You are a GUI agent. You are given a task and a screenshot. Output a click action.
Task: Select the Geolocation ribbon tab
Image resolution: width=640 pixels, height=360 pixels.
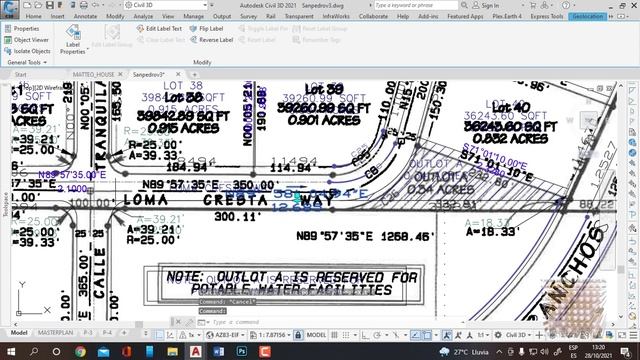[587, 16]
